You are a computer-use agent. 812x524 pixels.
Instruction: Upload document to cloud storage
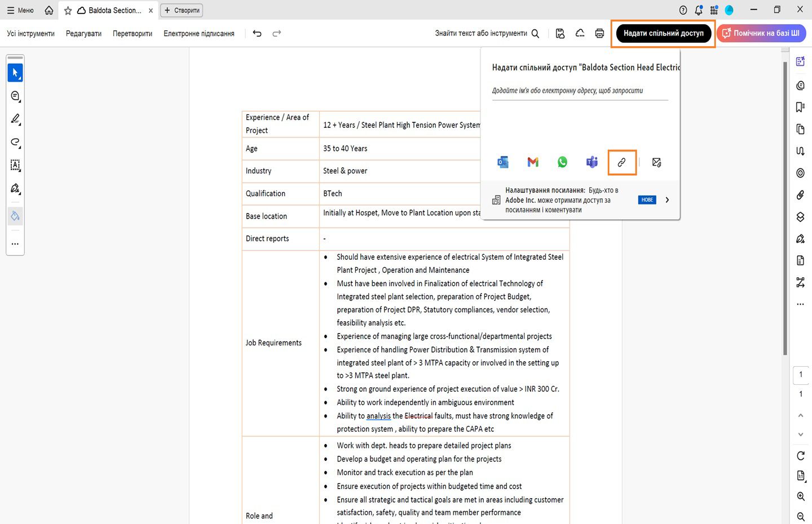pyautogui.click(x=580, y=33)
